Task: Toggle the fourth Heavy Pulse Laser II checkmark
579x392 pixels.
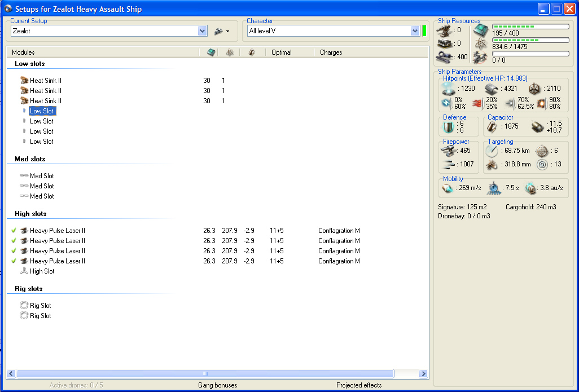Action: [x=14, y=261]
